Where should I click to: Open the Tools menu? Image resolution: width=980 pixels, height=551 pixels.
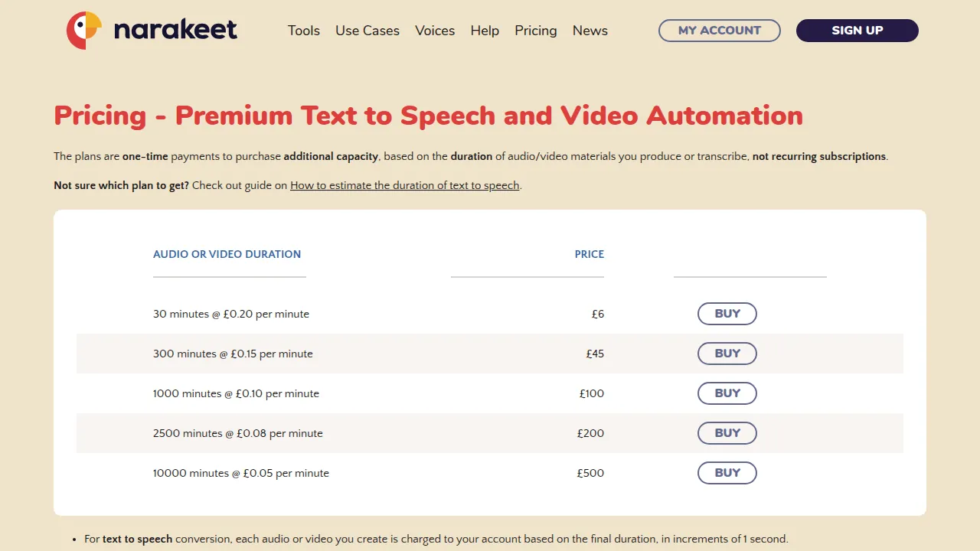tap(304, 31)
